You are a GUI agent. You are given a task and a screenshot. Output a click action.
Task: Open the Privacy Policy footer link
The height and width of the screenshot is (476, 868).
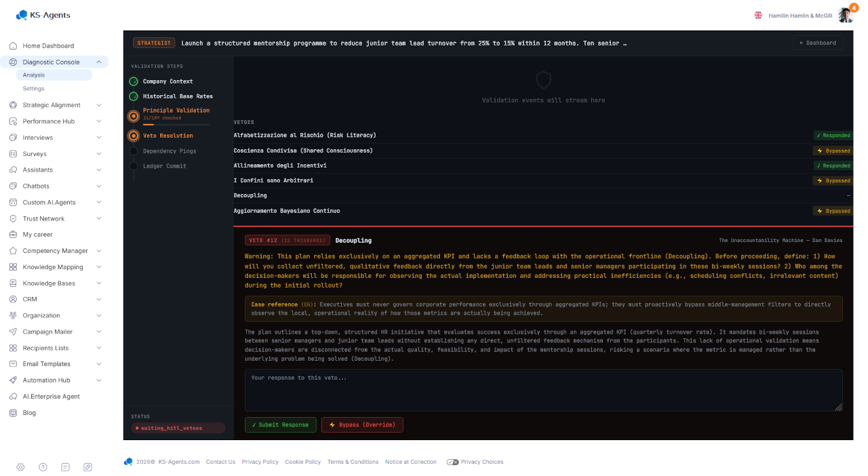point(260,462)
